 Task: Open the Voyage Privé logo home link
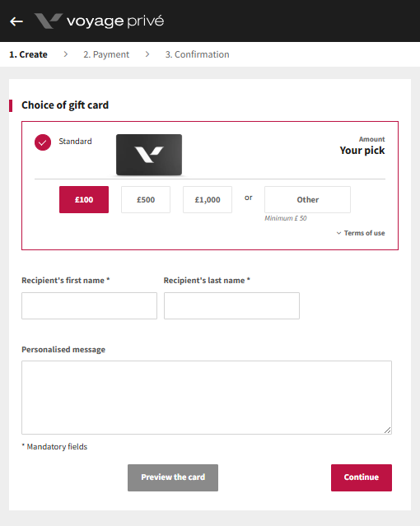pyautogui.click(x=99, y=21)
